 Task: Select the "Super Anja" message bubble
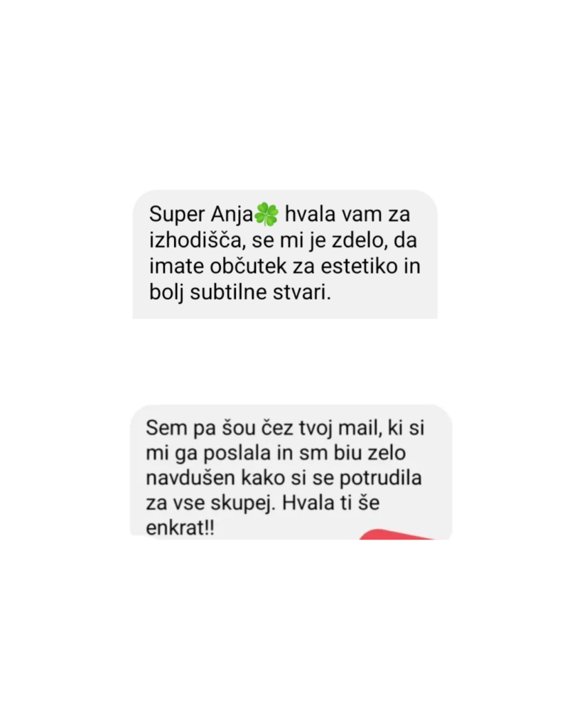click(285, 255)
